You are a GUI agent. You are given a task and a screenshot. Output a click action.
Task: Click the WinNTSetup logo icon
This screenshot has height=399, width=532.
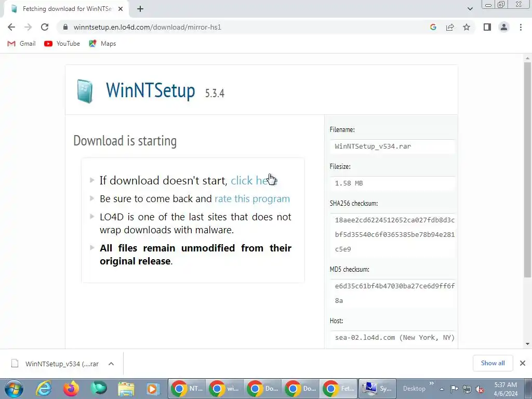pyautogui.click(x=85, y=91)
